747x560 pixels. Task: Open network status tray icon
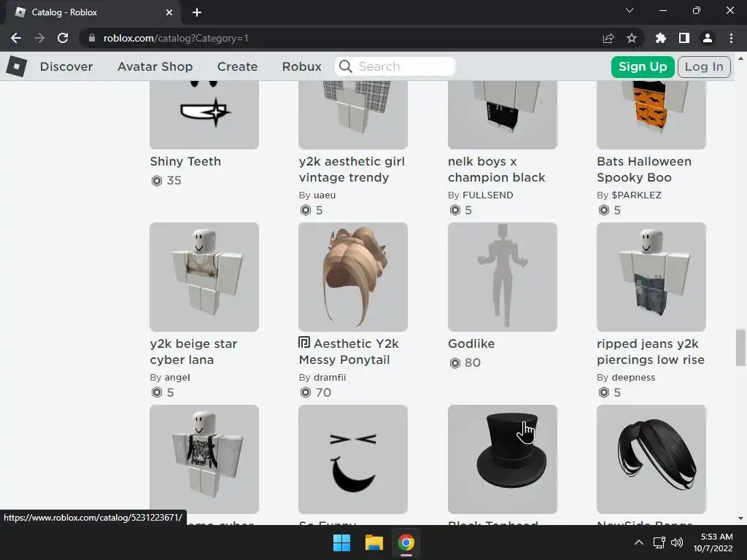pos(659,542)
